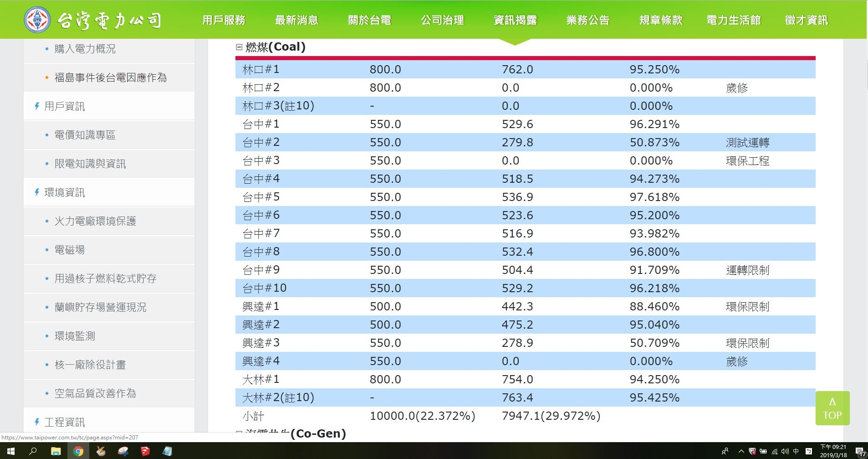Open 電價知識專區 sidebar link
This screenshot has height=459, width=868.
[x=85, y=135]
